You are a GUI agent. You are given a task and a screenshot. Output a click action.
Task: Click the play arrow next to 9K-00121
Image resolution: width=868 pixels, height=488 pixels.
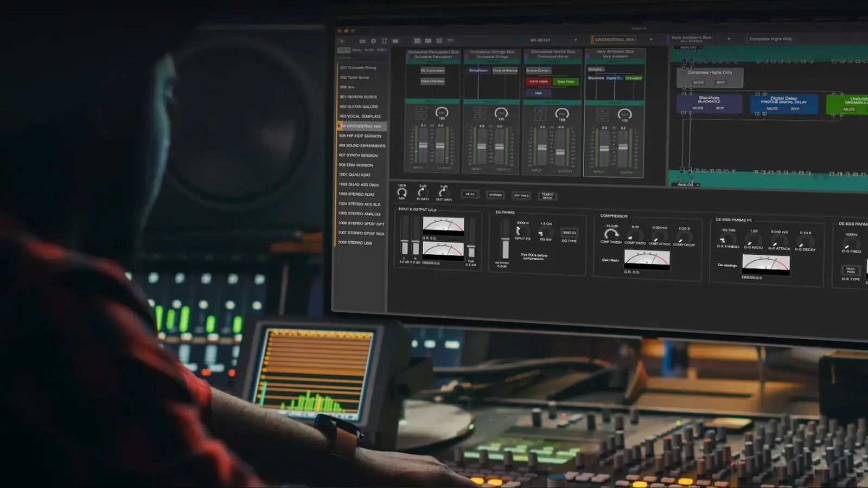(x=576, y=40)
